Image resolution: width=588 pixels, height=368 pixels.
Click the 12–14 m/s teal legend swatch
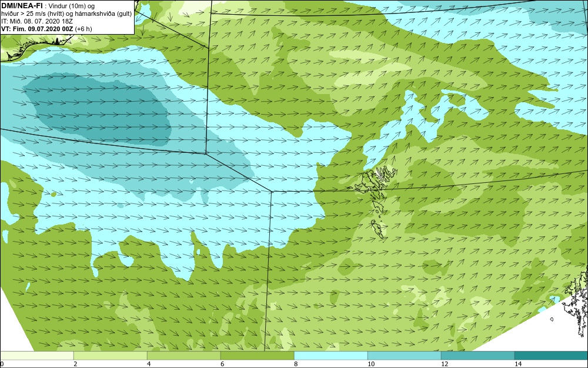(x=477, y=356)
